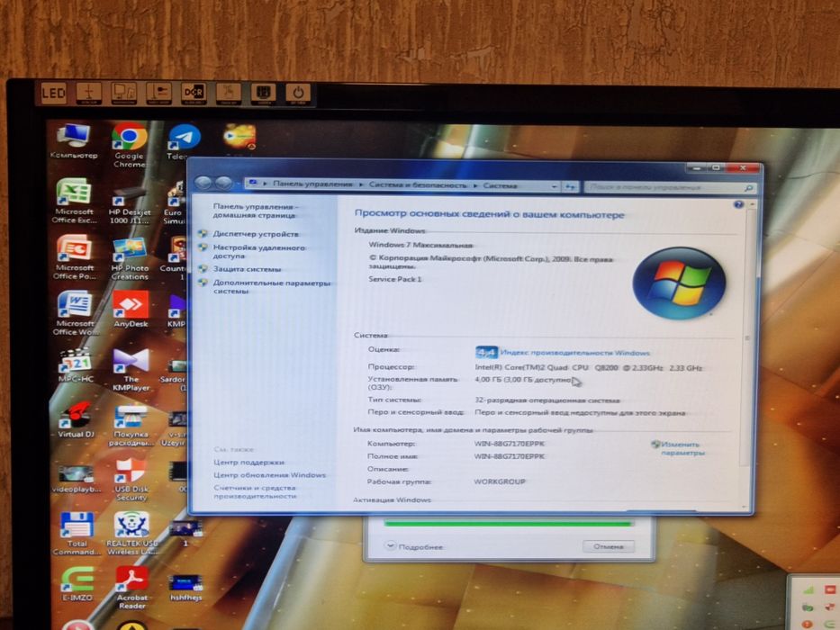Open the HP Deskjet 1000 shortcut
The height and width of the screenshot is (630, 840).
pyautogui.click(x=130, y=206)
